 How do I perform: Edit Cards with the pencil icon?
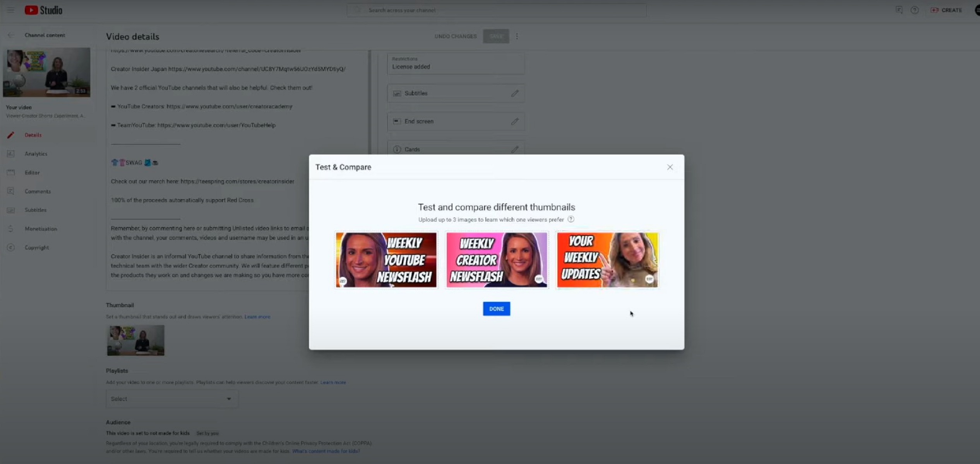coord(514,149)
